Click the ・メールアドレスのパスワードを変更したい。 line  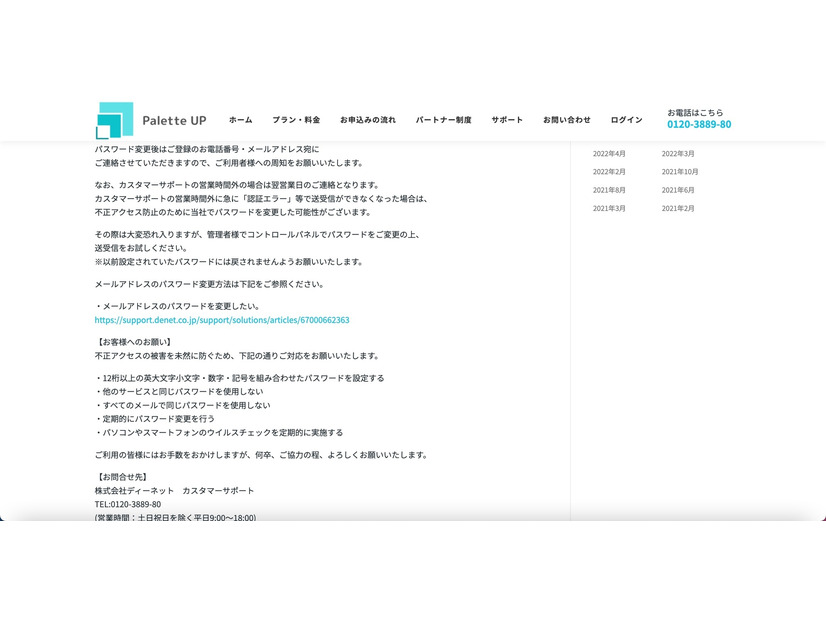pos(177,306)
